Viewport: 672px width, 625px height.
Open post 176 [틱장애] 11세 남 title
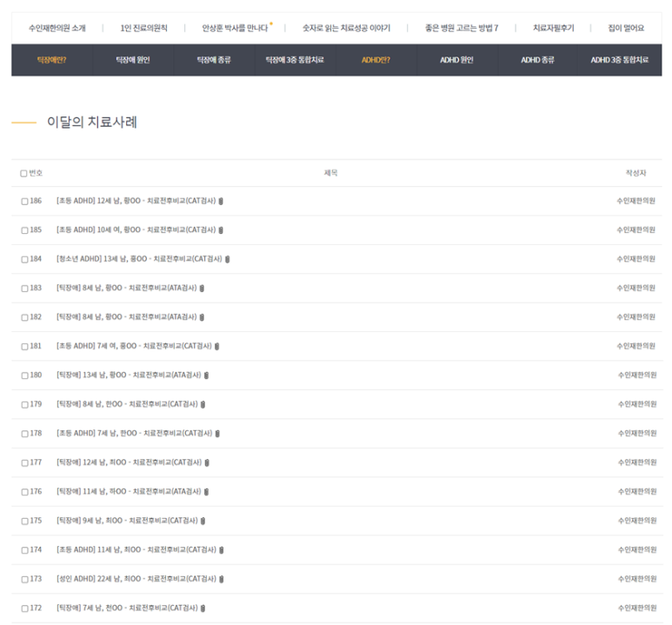click(x=129, y=492)
